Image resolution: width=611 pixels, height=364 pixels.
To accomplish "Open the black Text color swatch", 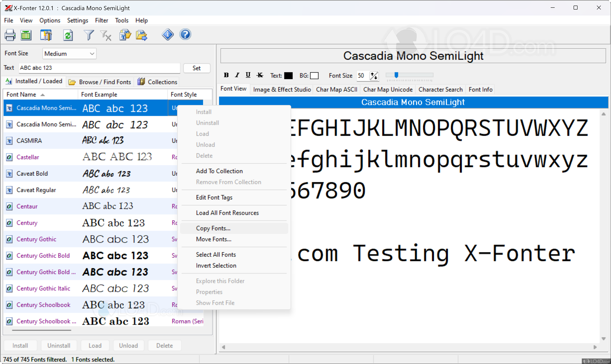I will (288, 76).
